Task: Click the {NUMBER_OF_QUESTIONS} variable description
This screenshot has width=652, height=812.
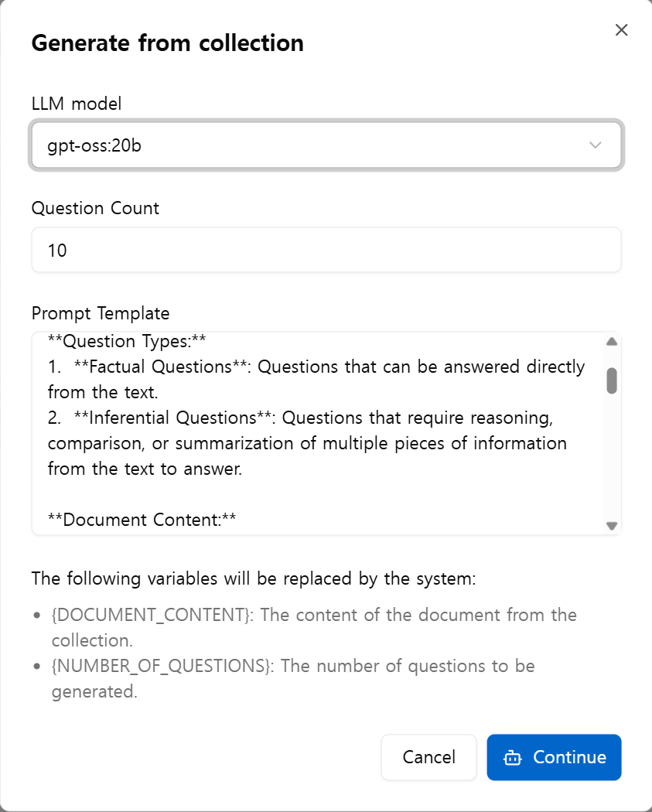Action: point(293,678)
